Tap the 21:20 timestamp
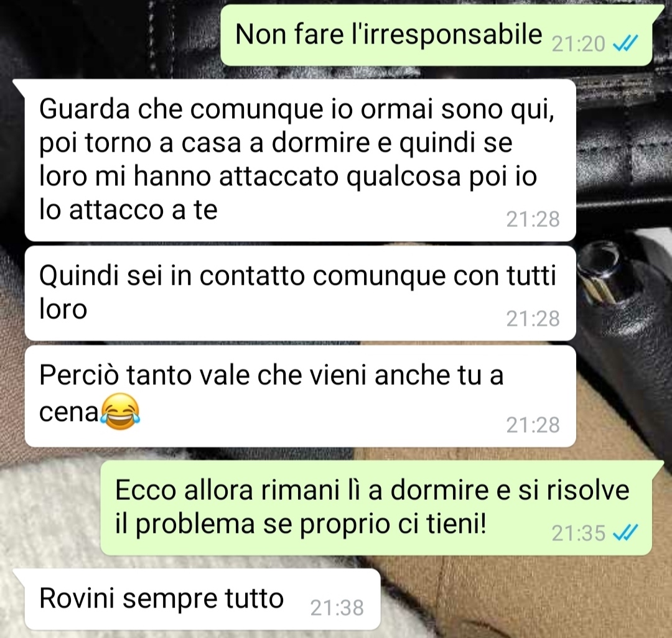 point(578,44)
